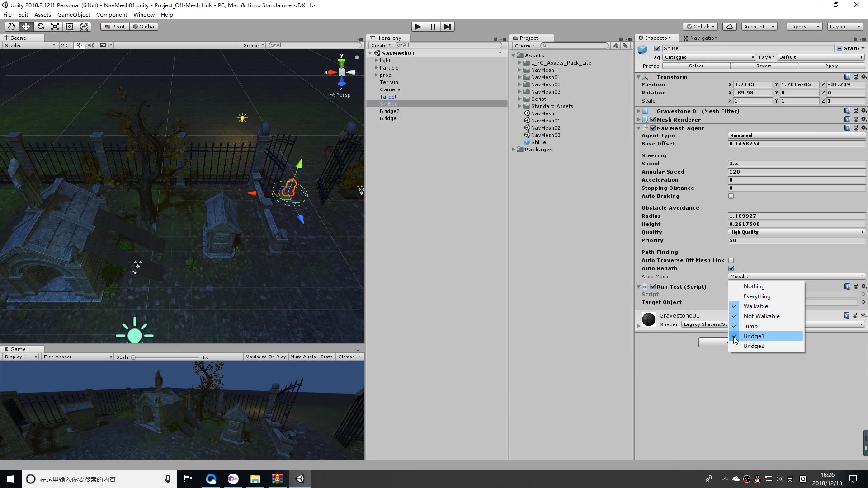This screenshot has width=868, height=488.
Task: Open the Layout dropdown
Action: click(844, 27)
